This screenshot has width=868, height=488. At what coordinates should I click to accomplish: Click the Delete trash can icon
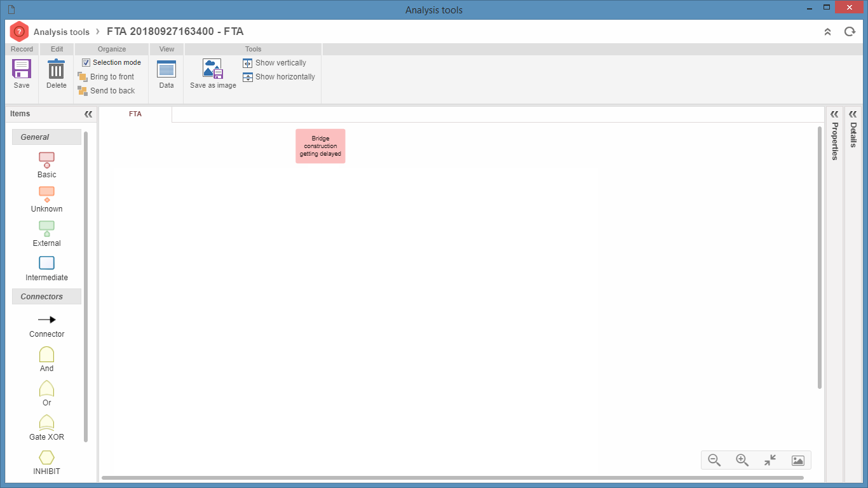(x=56, y=69)
